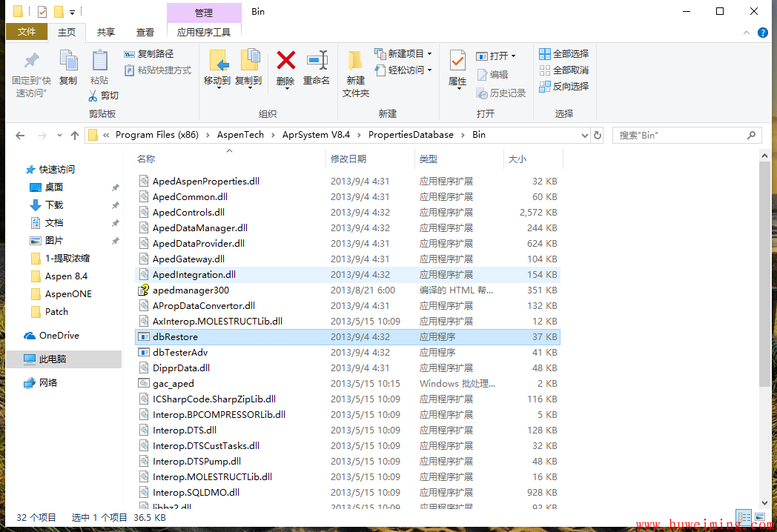Choose Select All (全部选择)
Viewport: 777px width, 532px height.
coord(563,53)
